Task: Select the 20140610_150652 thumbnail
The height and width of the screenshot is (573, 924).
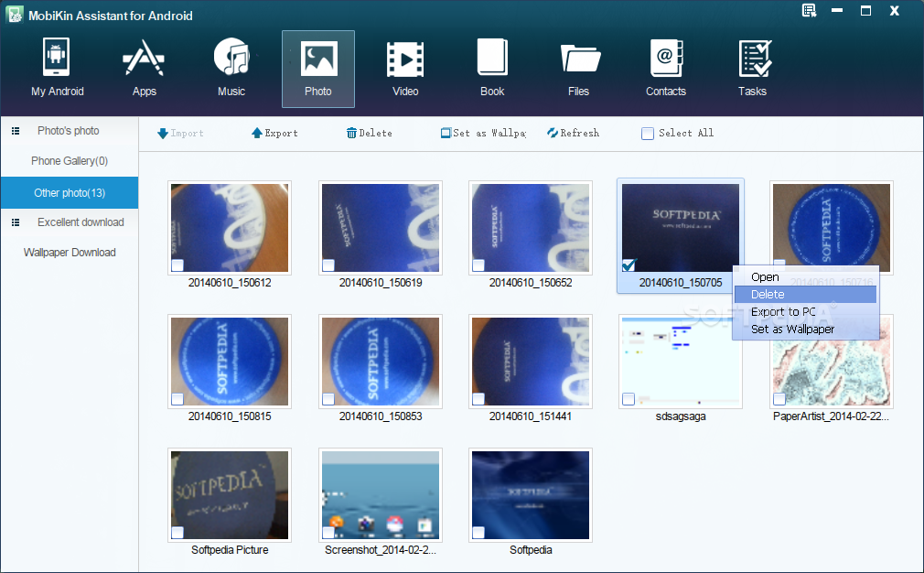Action: point(531,228)
